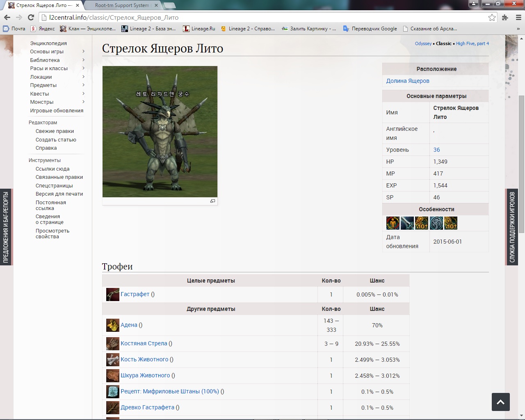Click the browser forward arrow
Viewport: 525px width, 420px height.
coord(19,17)
